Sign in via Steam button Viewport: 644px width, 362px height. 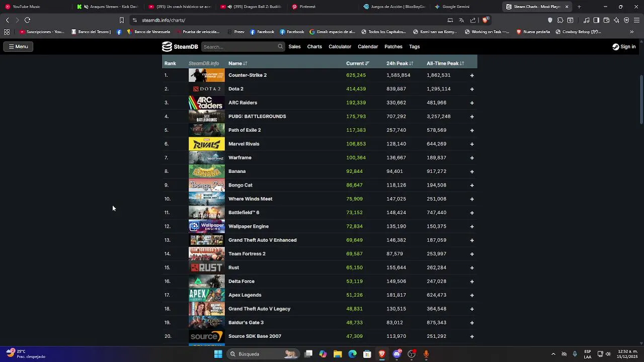click(x=624, y=47)
